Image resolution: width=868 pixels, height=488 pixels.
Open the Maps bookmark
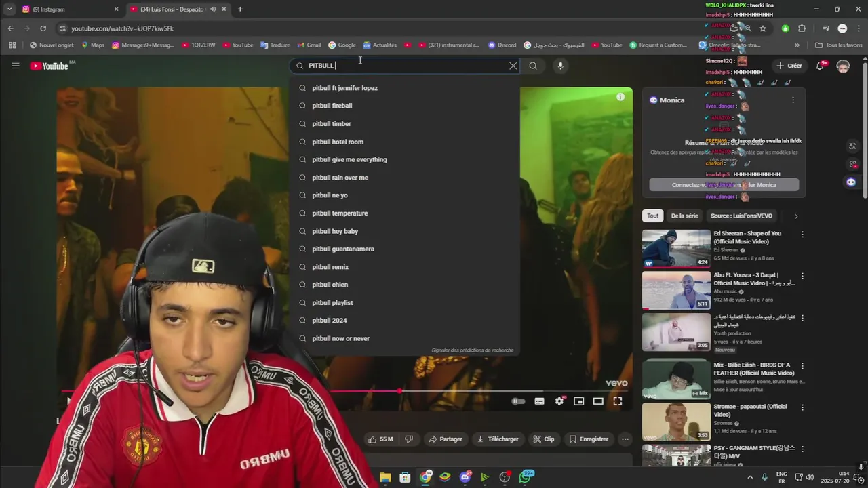93,45
